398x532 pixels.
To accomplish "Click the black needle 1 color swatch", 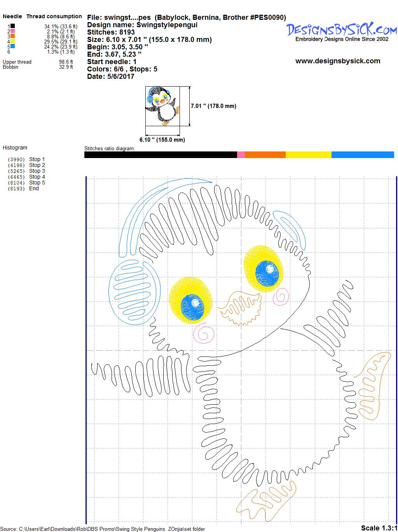I will (13, 26).
